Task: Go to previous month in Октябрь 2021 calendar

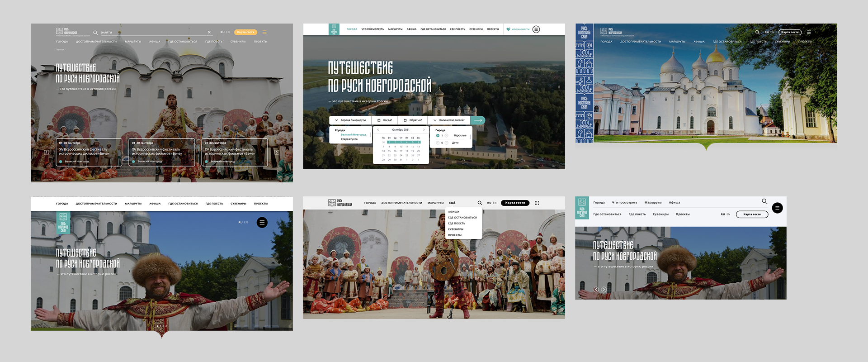Action: click(x=378, y=130)
